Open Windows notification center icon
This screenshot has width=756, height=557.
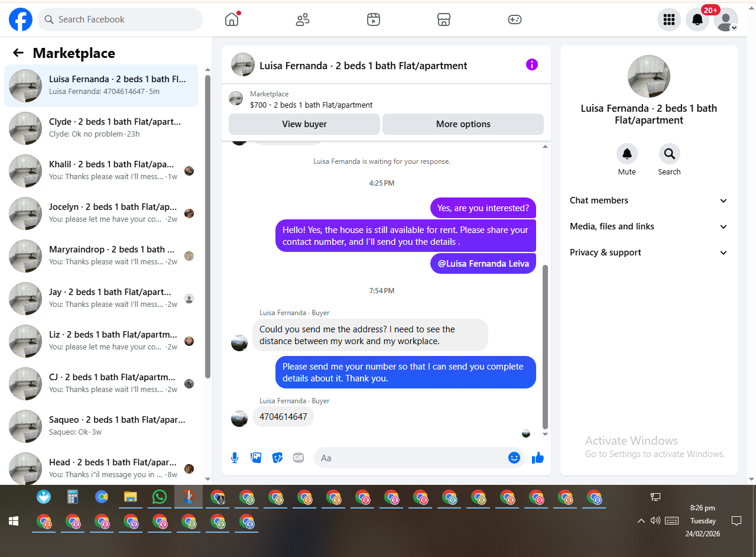(x=736, y=521)
